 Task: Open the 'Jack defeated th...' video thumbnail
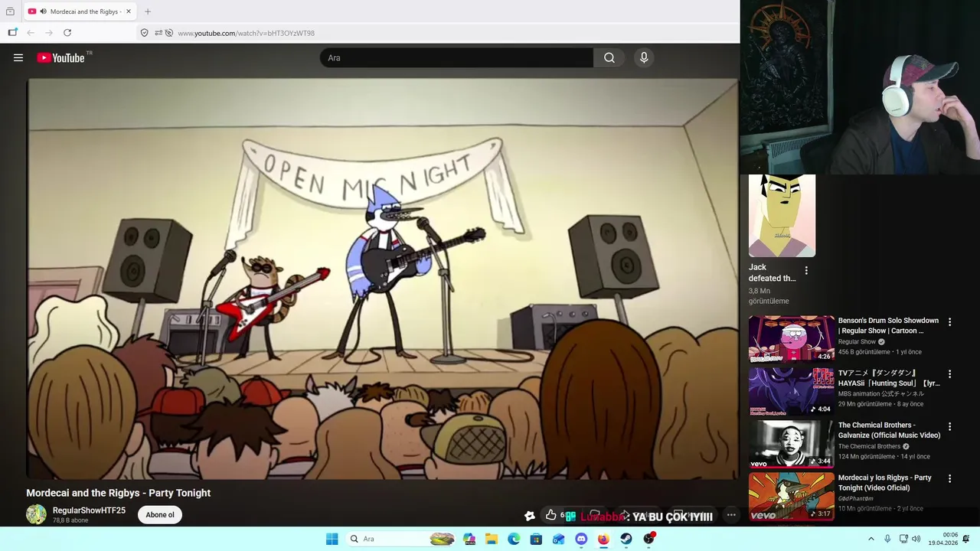(x=782, y=216)
